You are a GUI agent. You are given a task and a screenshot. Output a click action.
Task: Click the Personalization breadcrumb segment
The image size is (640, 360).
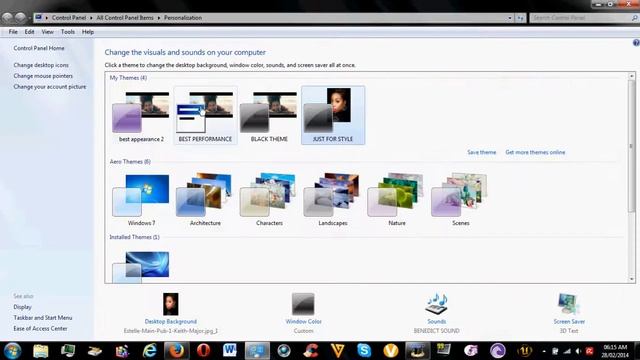(x=183, y=18)
